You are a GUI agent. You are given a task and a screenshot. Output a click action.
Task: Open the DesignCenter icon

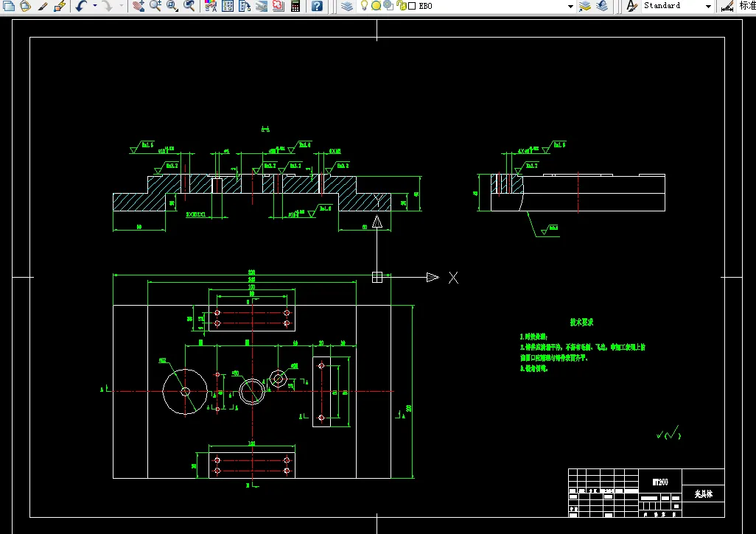[228, 6]
